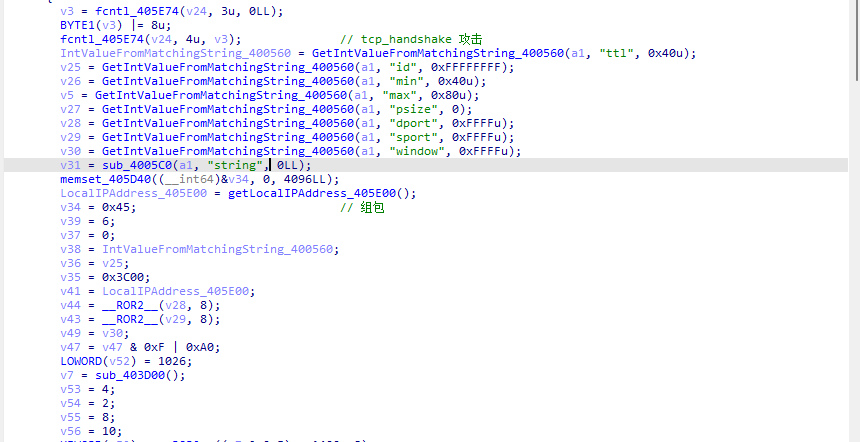Viewport: 860px width, 442px height.
Task: Select the "ttl" string literal
Action: [616, 53]
